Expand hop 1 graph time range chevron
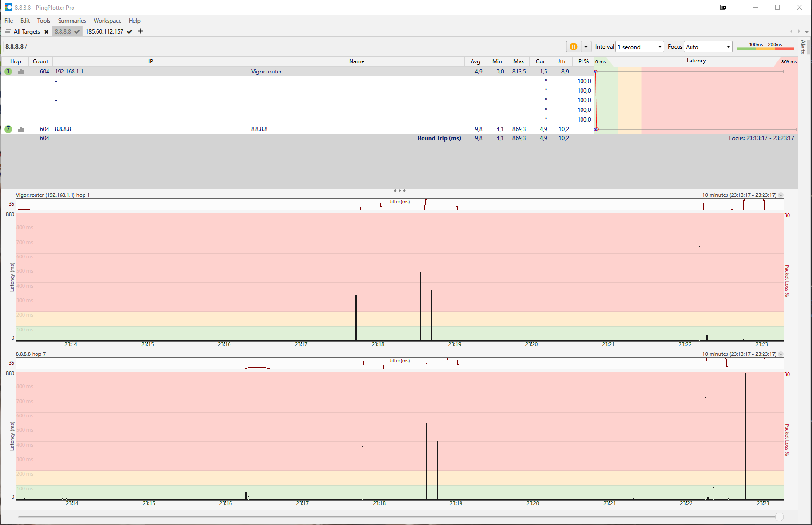 pos(781,195)
